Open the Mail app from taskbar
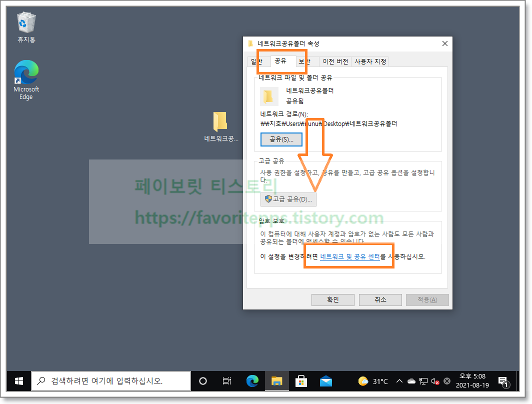Viewport: 532px width, 404px height. pos(325,381)
